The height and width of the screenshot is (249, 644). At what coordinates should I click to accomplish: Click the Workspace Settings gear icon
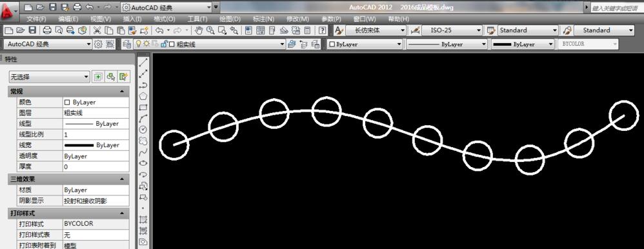tap(98, 44)
